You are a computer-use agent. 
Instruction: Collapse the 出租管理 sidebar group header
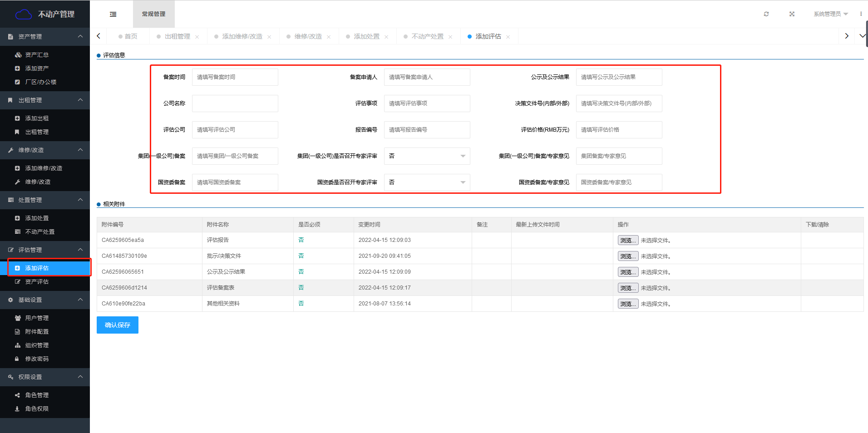(45, 100)
